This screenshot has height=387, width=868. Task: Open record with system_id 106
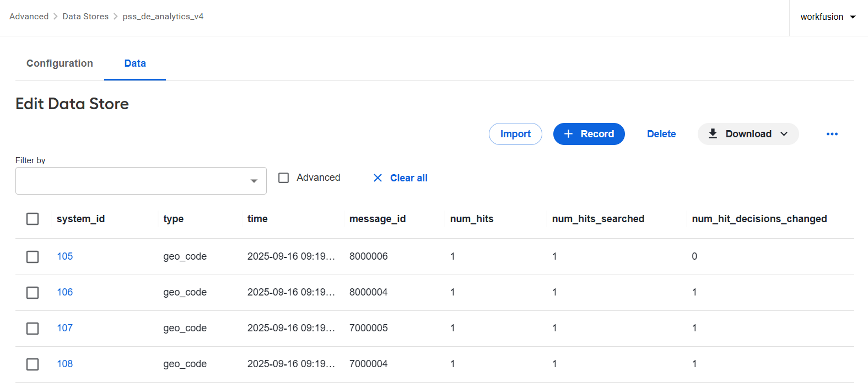click(65, 292)
